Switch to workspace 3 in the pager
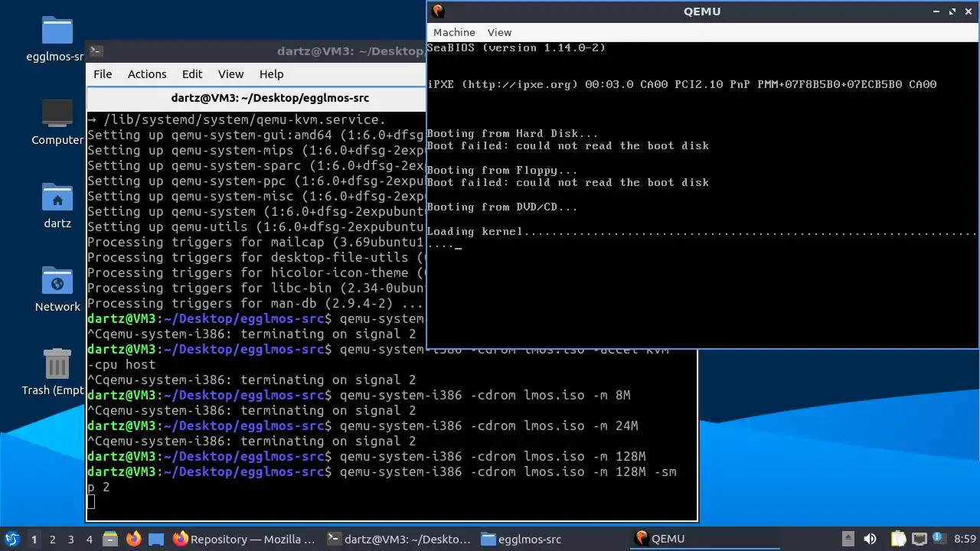 coord(70,539)
